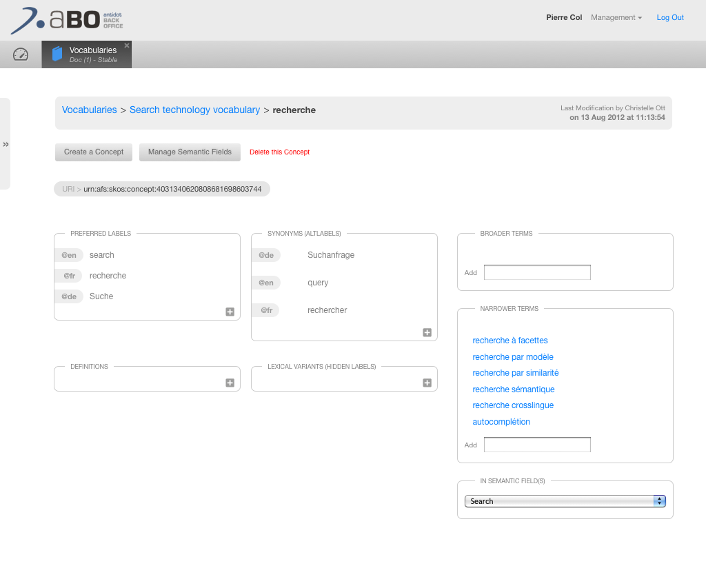
Task: Add a synonym with plus icon
Action: pos(427,332)
